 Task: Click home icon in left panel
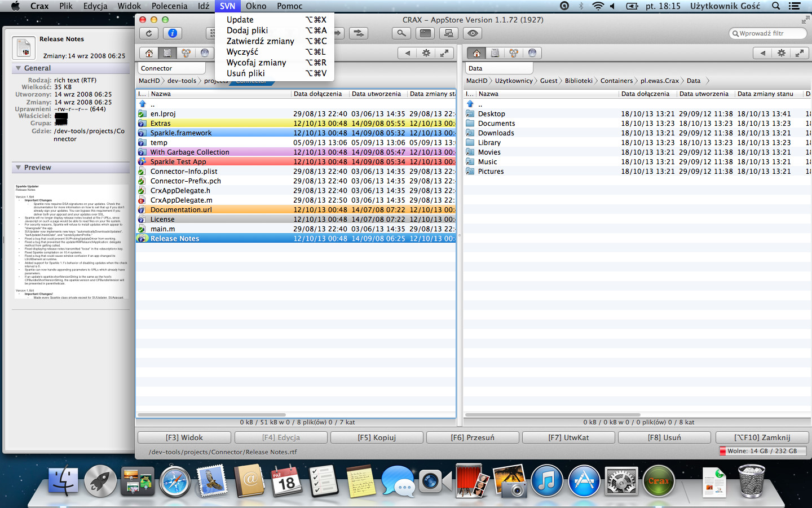coord(149,53)
